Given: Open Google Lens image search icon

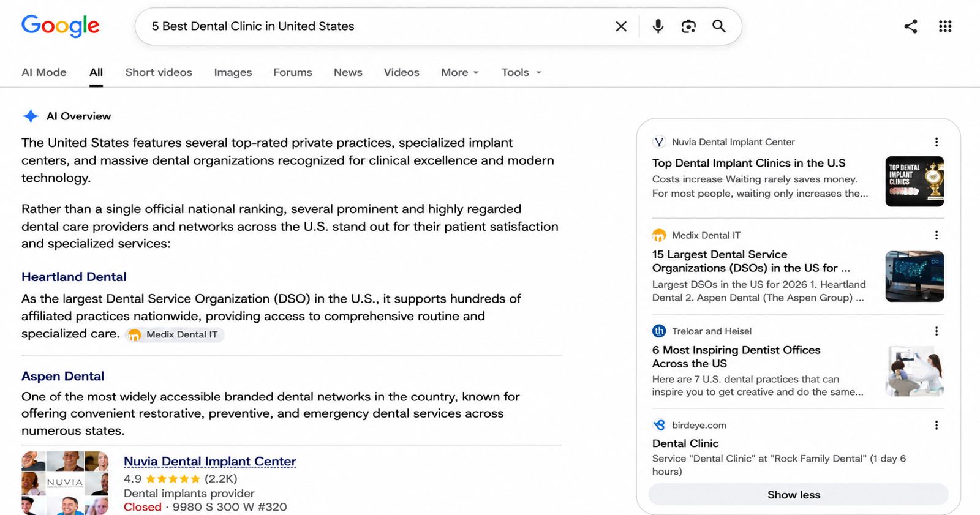Looking at the screenshot, I should [x=688, y=26].
